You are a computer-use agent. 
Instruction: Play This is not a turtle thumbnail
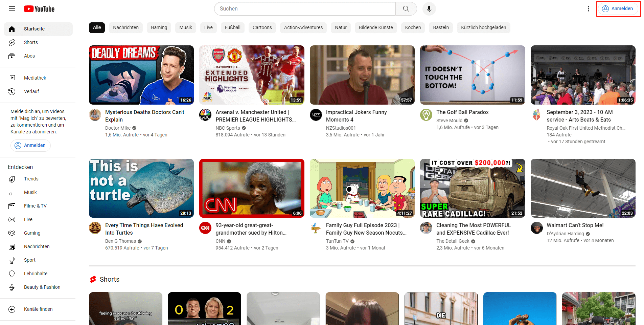click(x=141, y=188)
